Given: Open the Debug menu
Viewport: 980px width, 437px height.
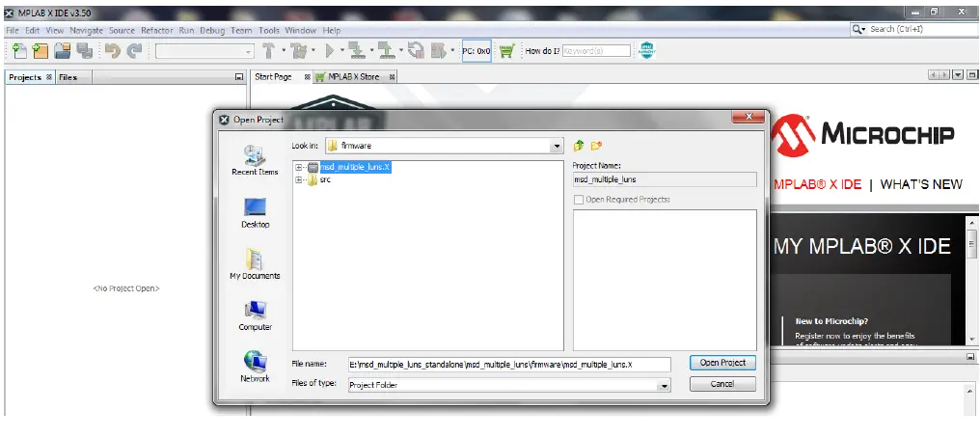Looking at the screenshot, I should coord(212,30).
